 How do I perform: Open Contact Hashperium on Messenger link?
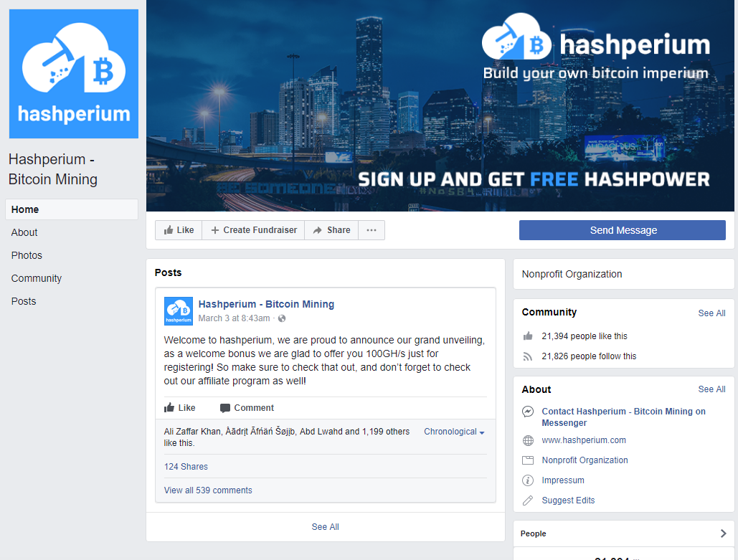624,417
